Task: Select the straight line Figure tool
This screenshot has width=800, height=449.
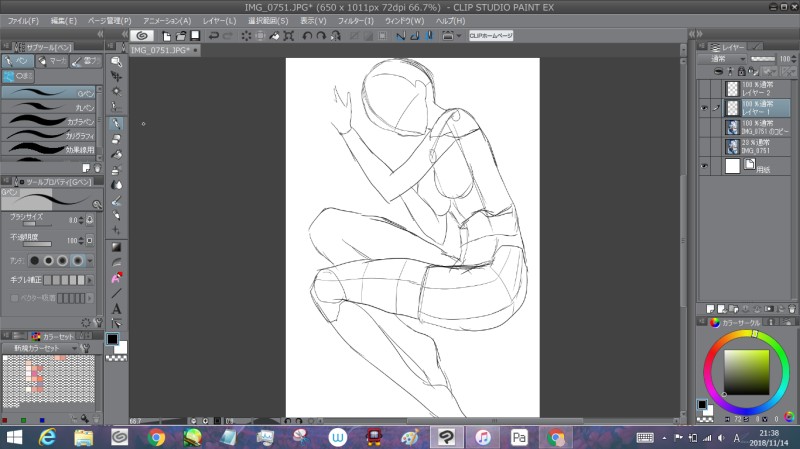Action: pyautogui.click(x=117, y=293)
